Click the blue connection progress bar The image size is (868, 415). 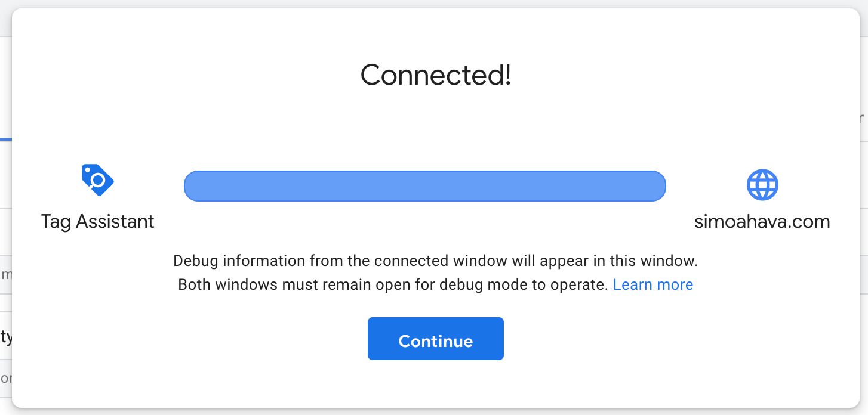(424, 185)
